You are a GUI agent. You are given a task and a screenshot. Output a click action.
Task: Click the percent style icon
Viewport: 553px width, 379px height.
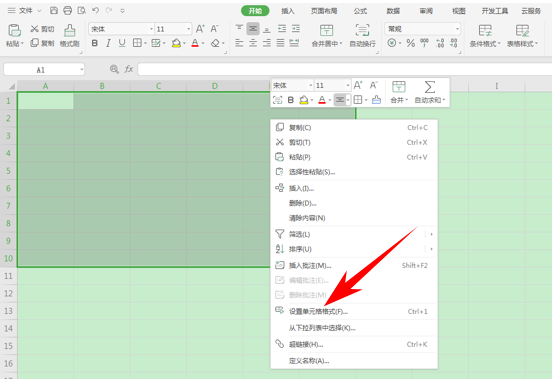pos(410,43)
